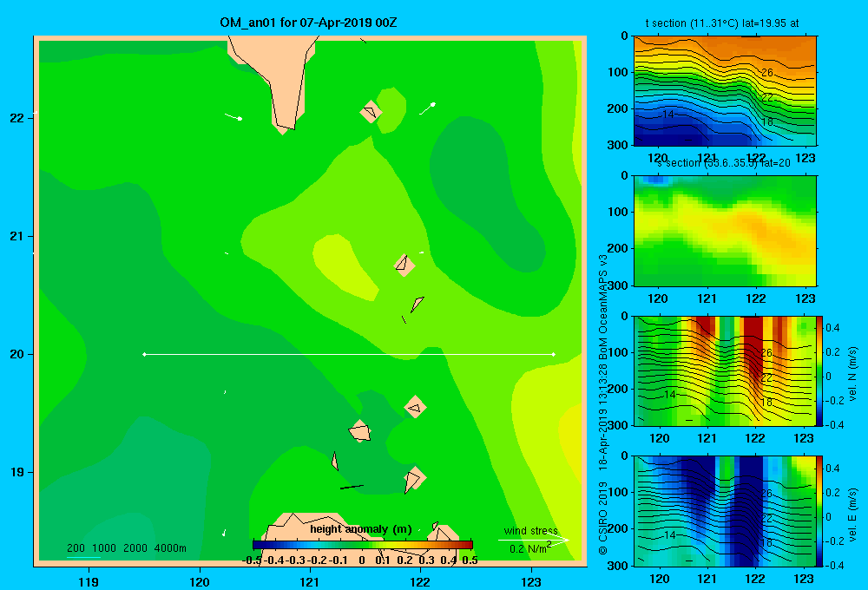Click longitude label 120 on main map

click(200, 581)
